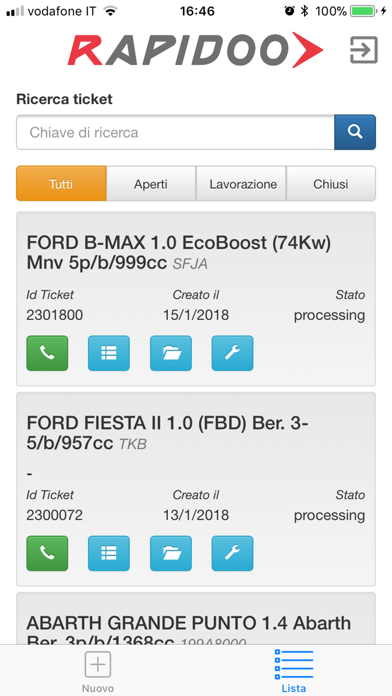Open wrench tool icon for ticket 2301800
392x696 pixels.
point(233,353)
